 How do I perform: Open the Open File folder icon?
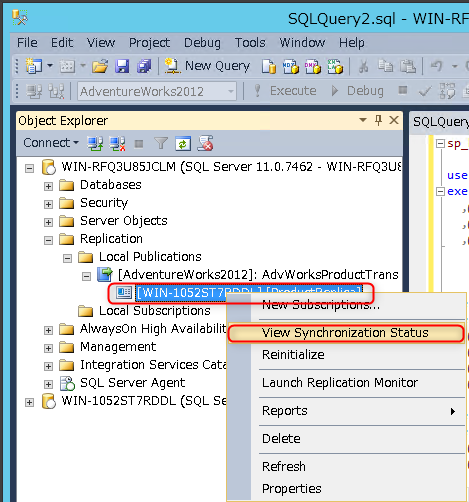[100, 66]
